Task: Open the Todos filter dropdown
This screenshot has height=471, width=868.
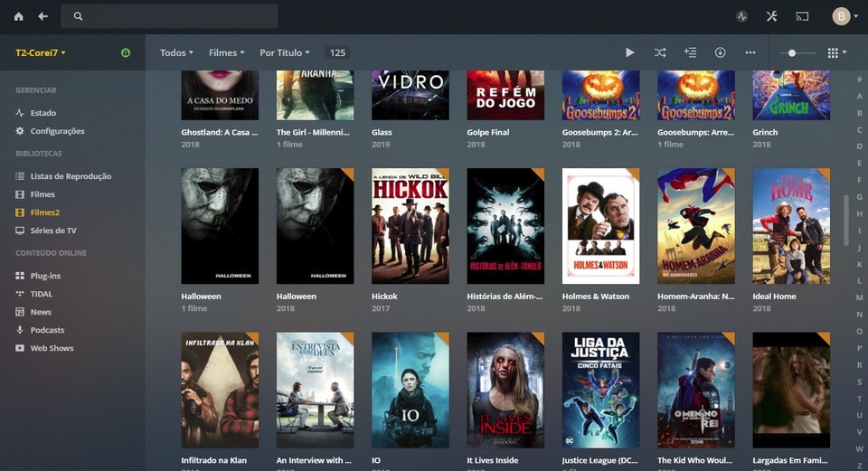Action: 176,52
